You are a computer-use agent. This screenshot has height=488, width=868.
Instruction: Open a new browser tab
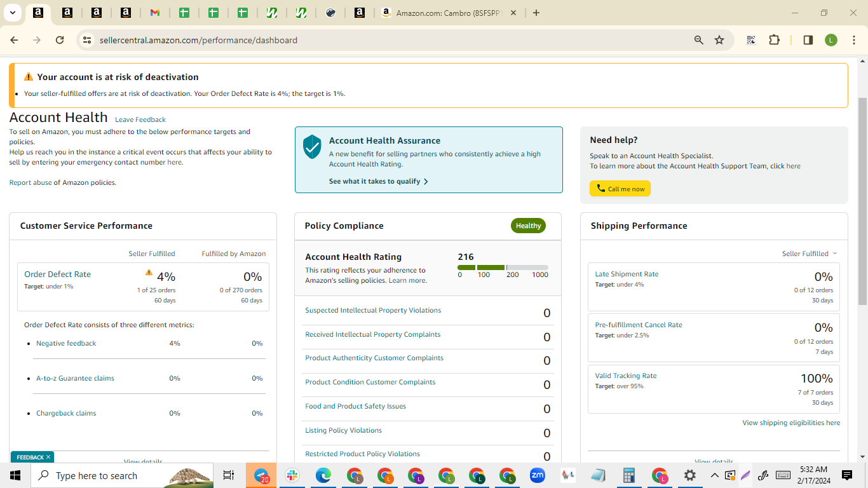(x=536, y=13)
